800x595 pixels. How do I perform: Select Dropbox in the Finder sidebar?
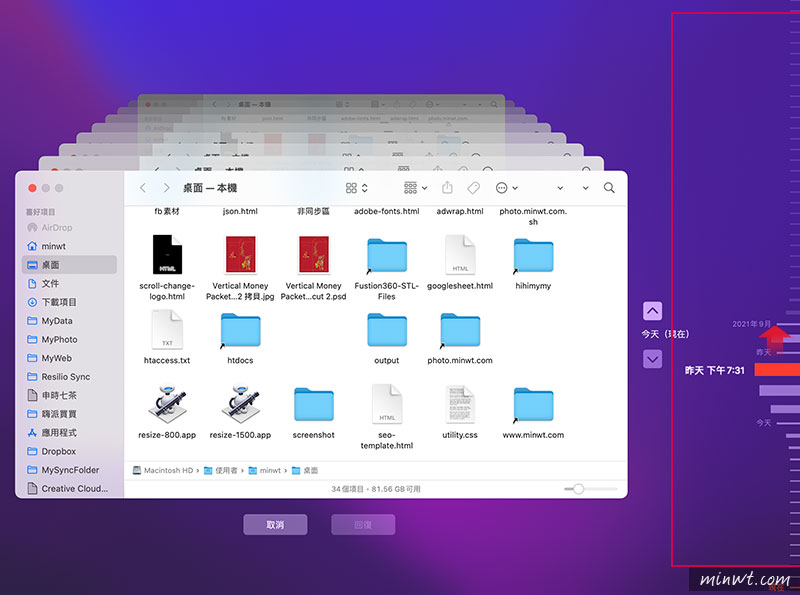[x=58, y=451]
